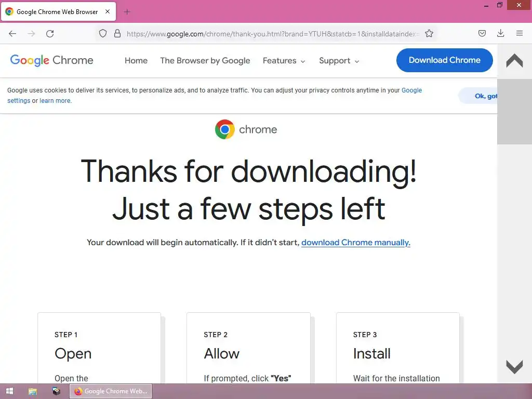Screen dimensions: 532x399
Task: Open the Save to Pocket icon
Action: coord(482,33)
